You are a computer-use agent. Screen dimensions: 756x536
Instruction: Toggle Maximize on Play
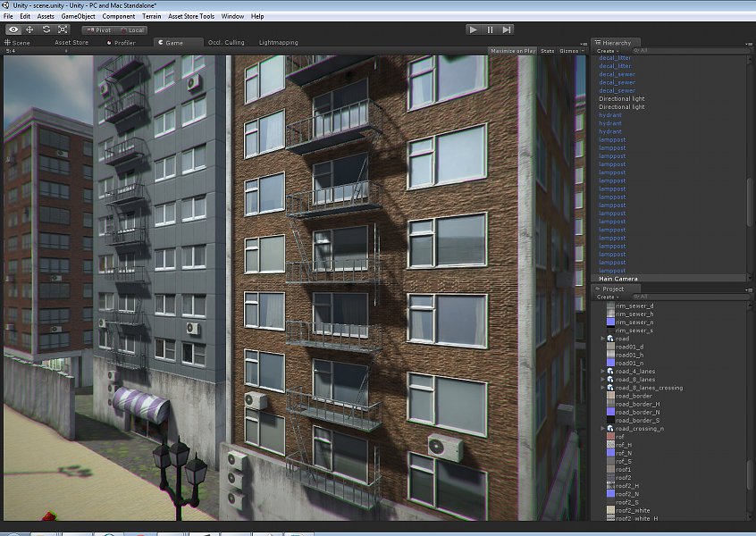point(513,51)
